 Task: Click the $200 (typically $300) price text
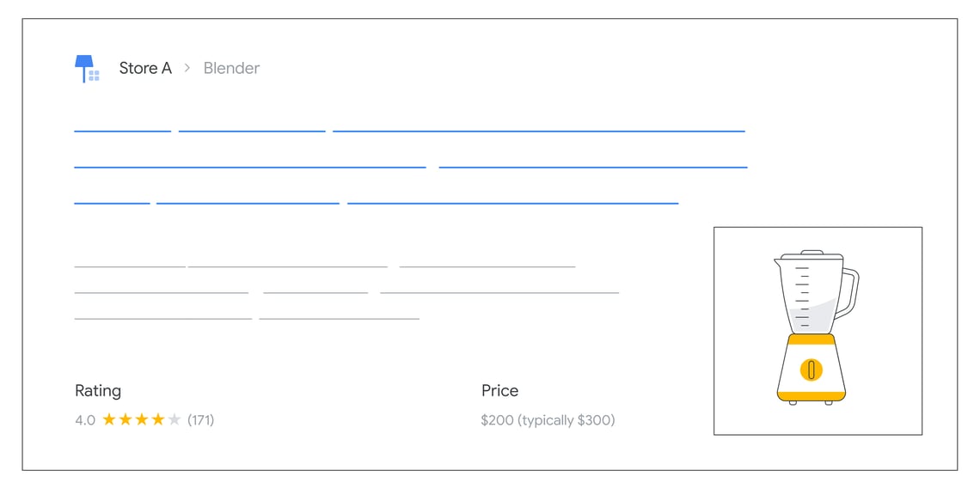548,420
